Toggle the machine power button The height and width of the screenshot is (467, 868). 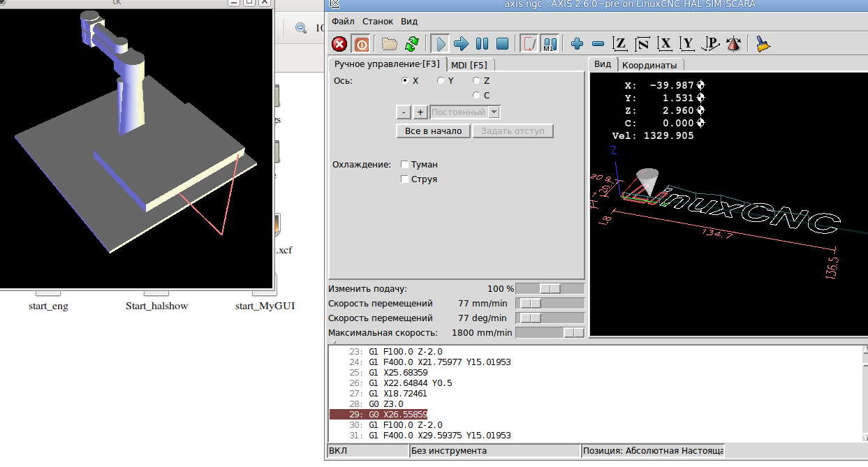pos(361,44)
